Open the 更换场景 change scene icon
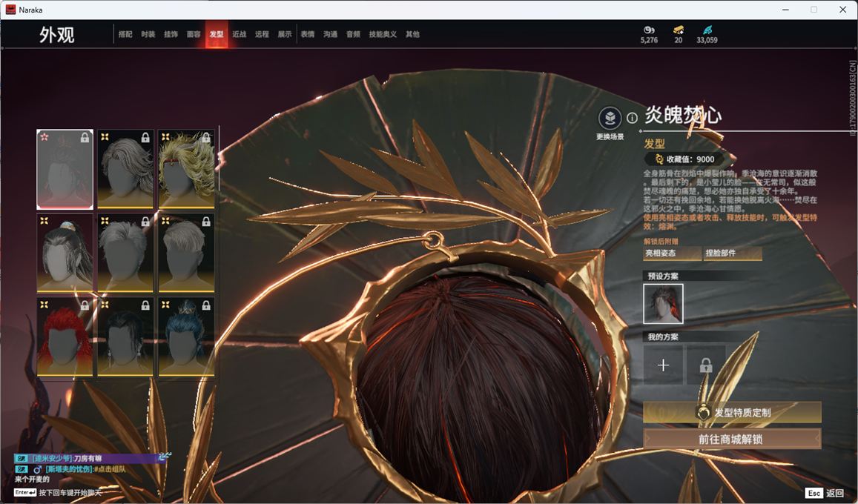This screenshot has height=504, width=858. [x=610, y=118]
